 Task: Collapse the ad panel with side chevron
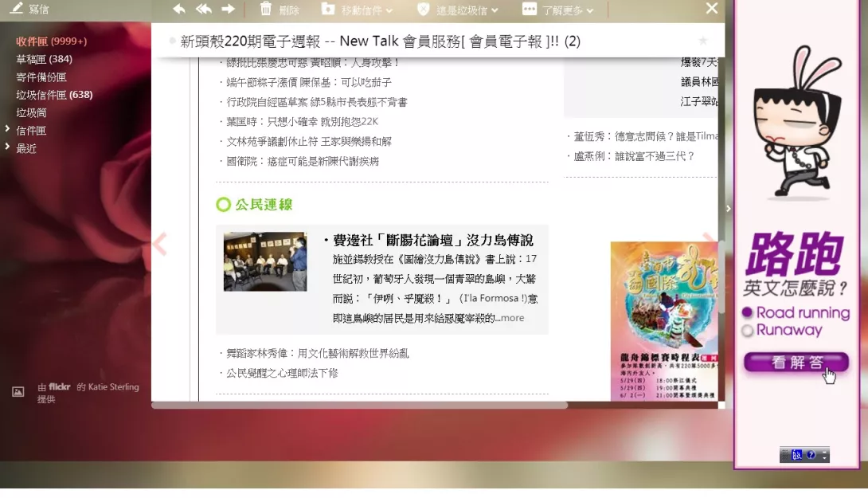tap(729, 208)
